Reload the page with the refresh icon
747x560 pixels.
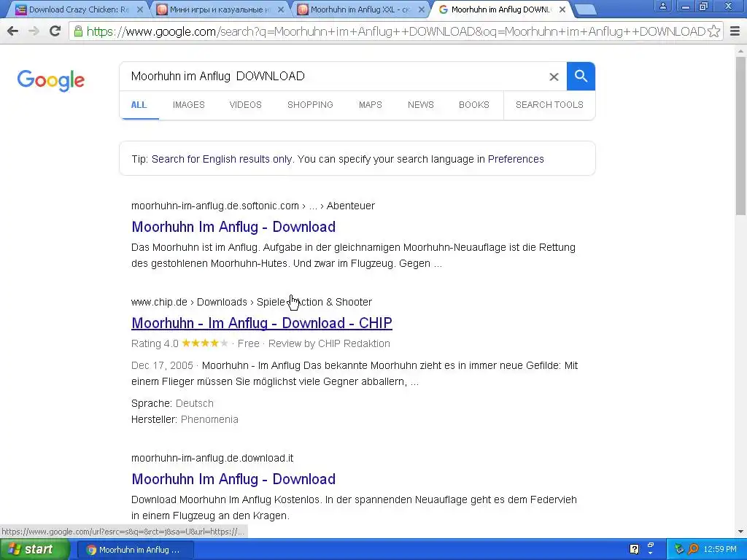click(x=55, y=31)
